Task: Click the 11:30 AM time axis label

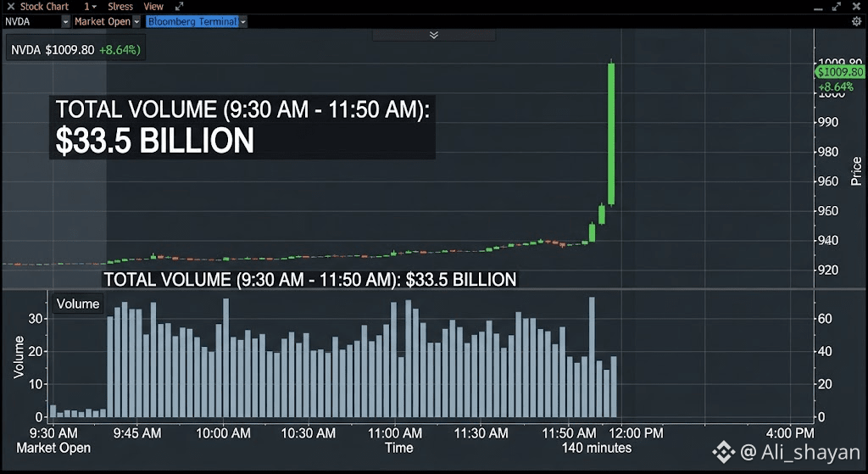Action: coord(481,433)
